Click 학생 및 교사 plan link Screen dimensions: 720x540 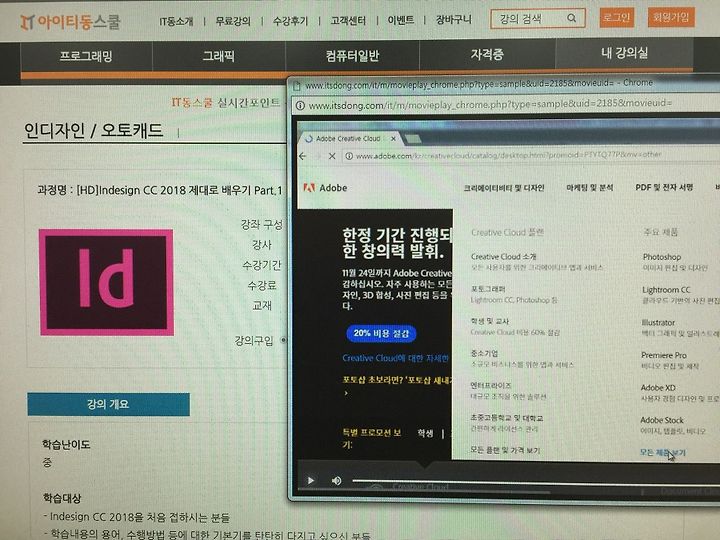click(x=489, y=321)
